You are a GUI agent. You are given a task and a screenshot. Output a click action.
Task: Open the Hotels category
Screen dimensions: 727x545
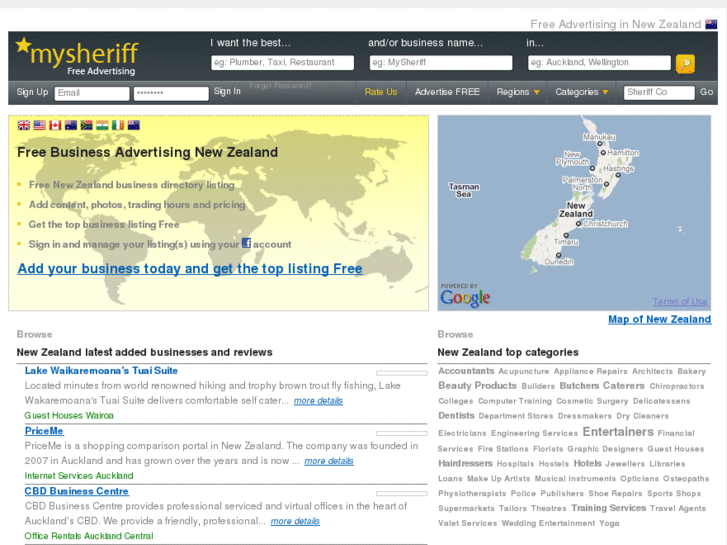tap(587, 463)
